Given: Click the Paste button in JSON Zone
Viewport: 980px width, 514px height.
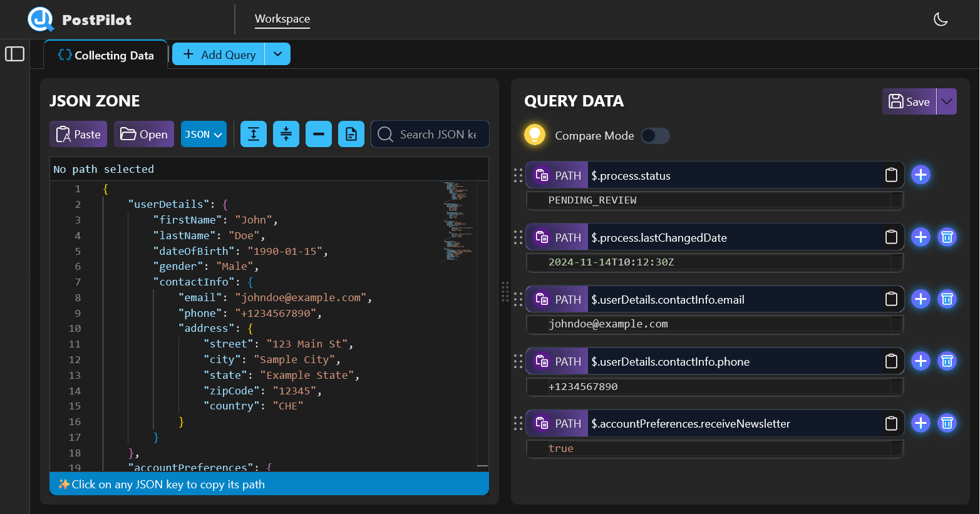Looking at the screenshot, I should coord(78,134).
